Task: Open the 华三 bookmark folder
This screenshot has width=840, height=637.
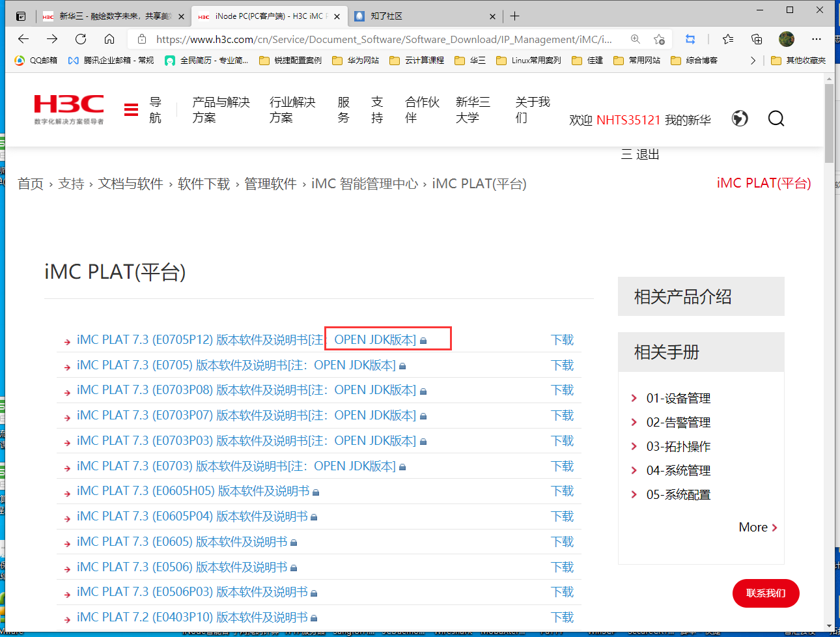Action: (x=470, y=61)
